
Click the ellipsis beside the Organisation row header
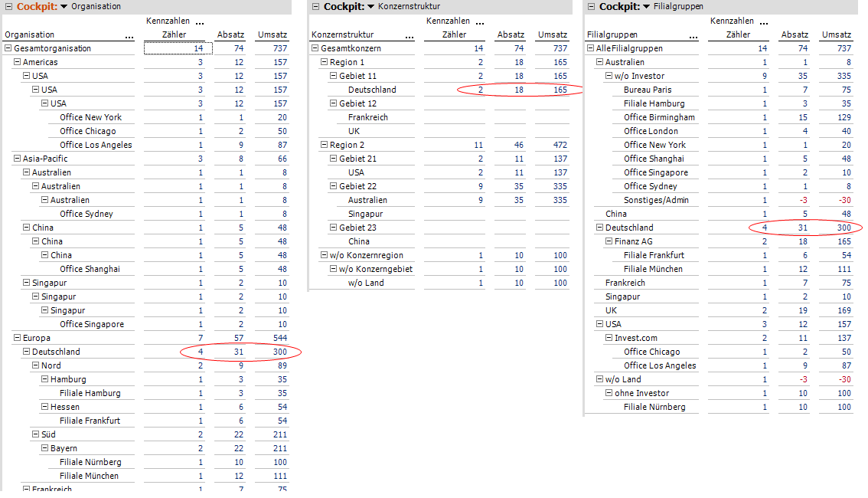coord(129,36)
